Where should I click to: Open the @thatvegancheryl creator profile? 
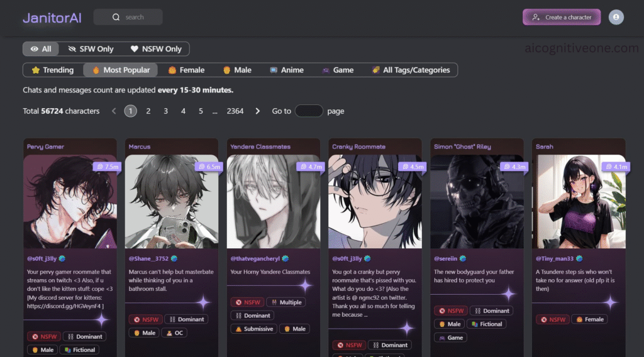coord(255,258)
